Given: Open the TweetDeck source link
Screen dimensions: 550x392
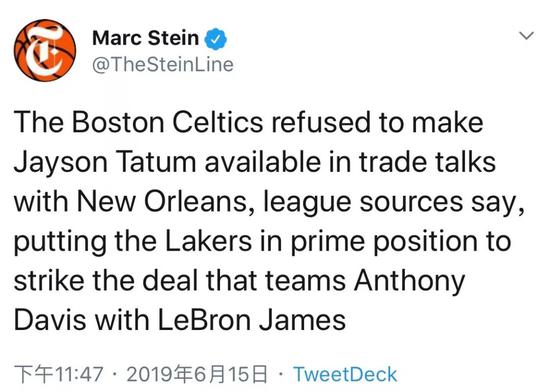Looking at the screenshot, I should pos(345,374).
